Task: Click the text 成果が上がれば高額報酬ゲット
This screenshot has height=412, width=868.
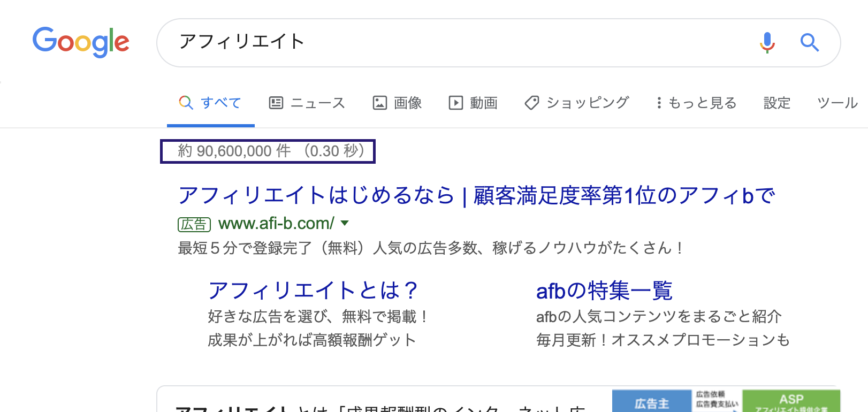Action: 312,340
